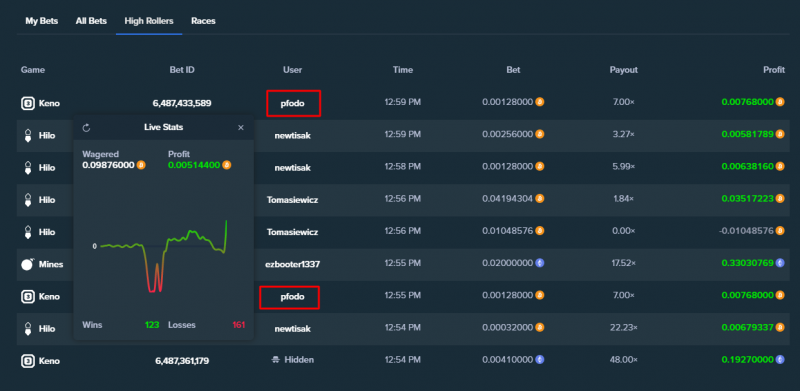Image resolution: width=800 pixels, height=391 pixels.
Task: Click the Game column header
Action: [33, 70]
